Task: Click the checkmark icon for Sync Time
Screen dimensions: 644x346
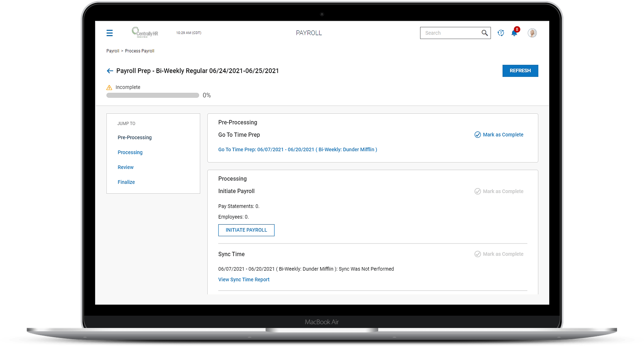Action: 478,254
